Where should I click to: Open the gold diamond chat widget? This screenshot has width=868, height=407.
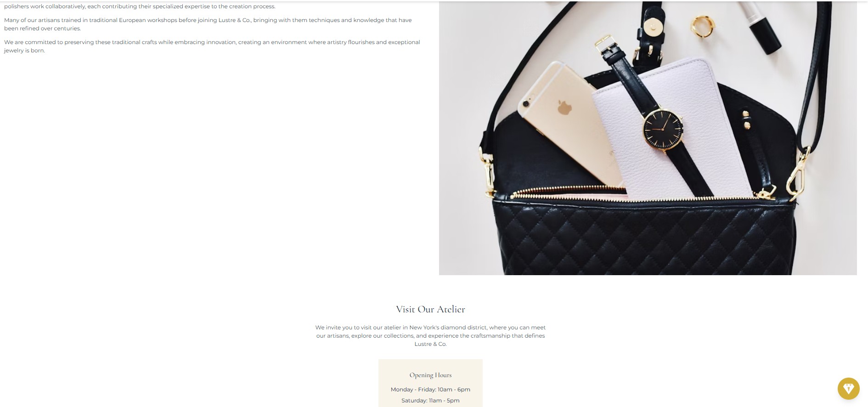(x=848, y=389)
